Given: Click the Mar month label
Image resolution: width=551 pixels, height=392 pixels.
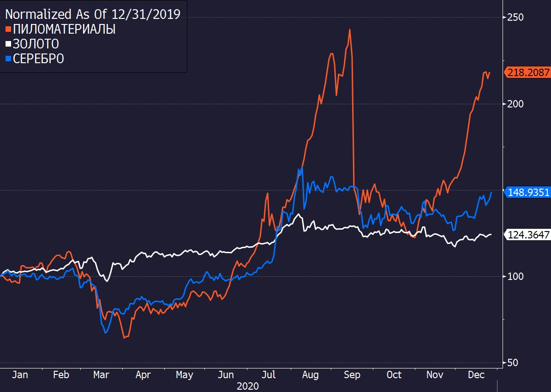Looking at the screenshot, I should click(101, 375).
